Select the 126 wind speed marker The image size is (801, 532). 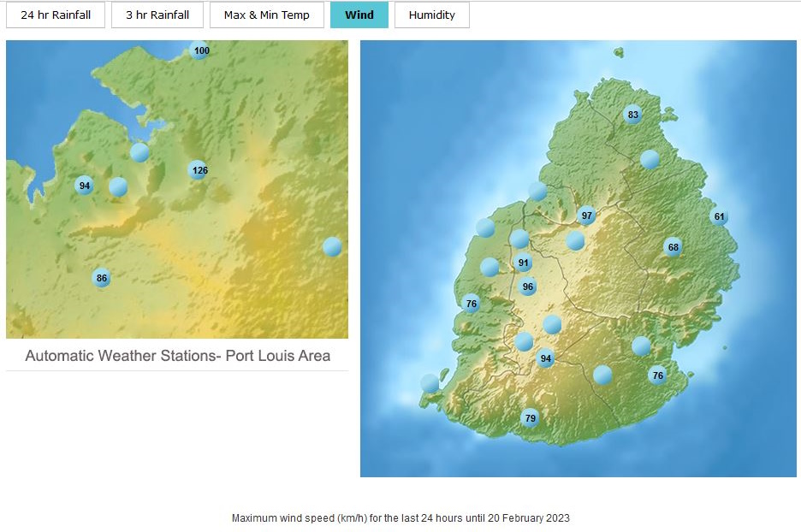(x=199, y=170)
